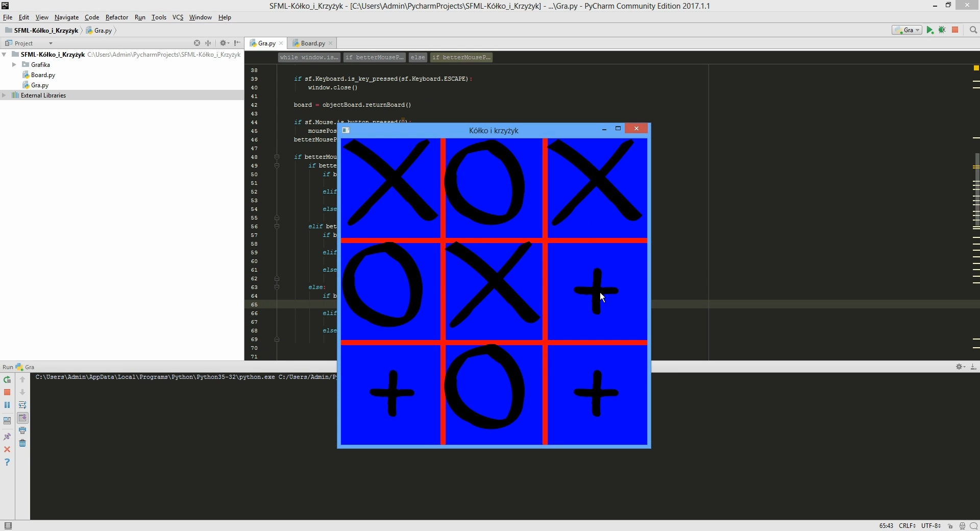Clear console with the trash can icon

tap(22, 444)
